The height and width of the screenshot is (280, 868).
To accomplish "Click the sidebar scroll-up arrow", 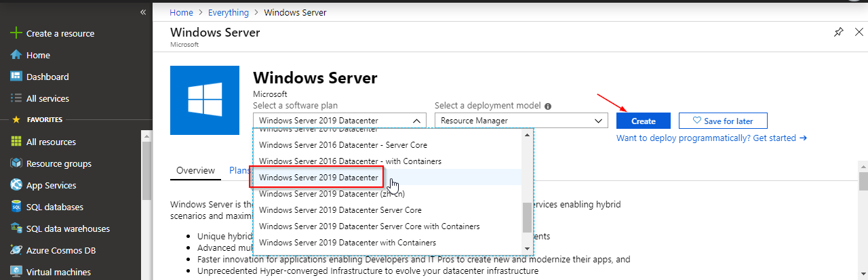I will pos(146,135).
